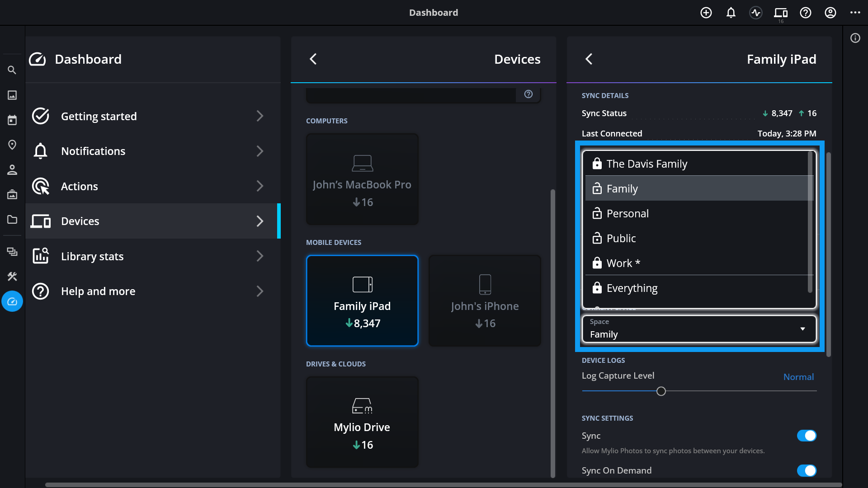This screenshot has height=488, width=868.
Task: Open the Space dropdown showing Family
Action: pos(699,329)
